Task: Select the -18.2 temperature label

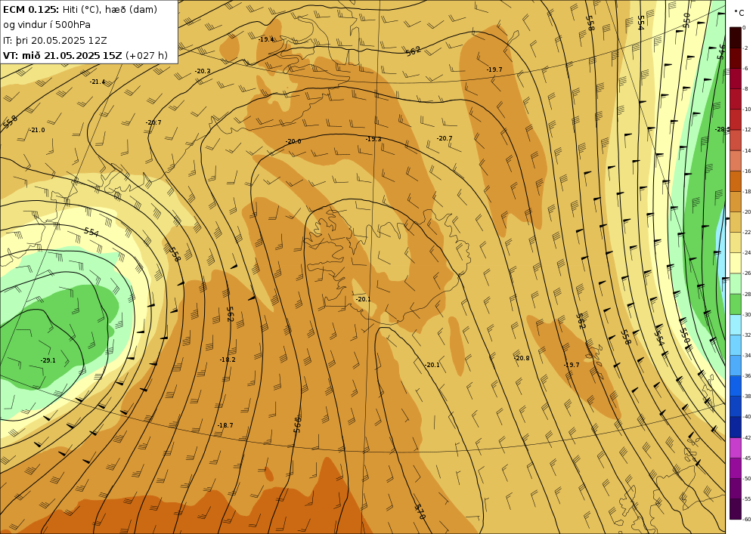Action: click(228, 360)
